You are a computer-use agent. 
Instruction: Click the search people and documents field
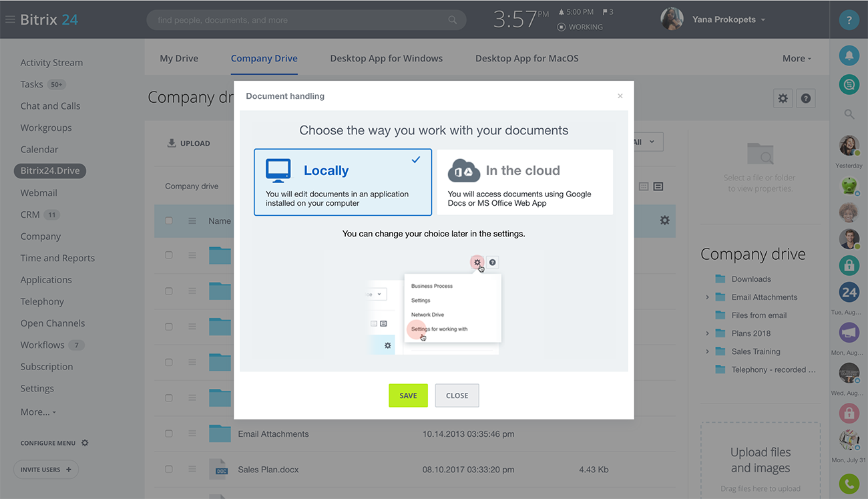(300, 20)
